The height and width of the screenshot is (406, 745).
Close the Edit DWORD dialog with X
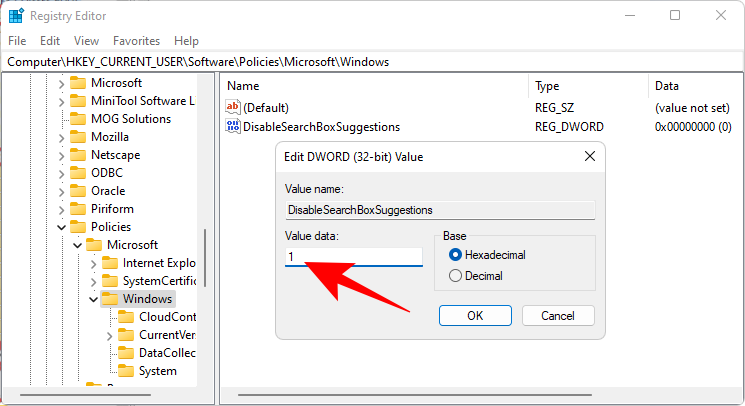pos(590,156)
